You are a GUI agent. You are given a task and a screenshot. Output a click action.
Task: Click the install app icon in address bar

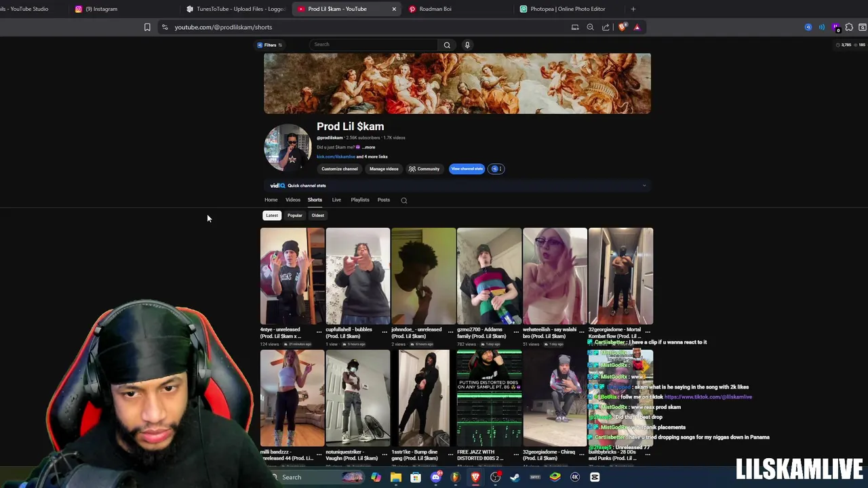pos(575,27)
